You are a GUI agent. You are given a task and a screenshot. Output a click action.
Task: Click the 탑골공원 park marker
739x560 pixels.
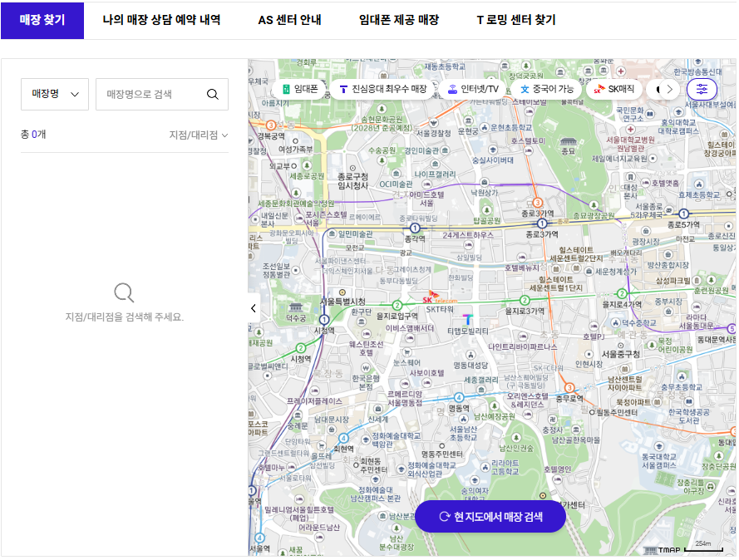486,209
